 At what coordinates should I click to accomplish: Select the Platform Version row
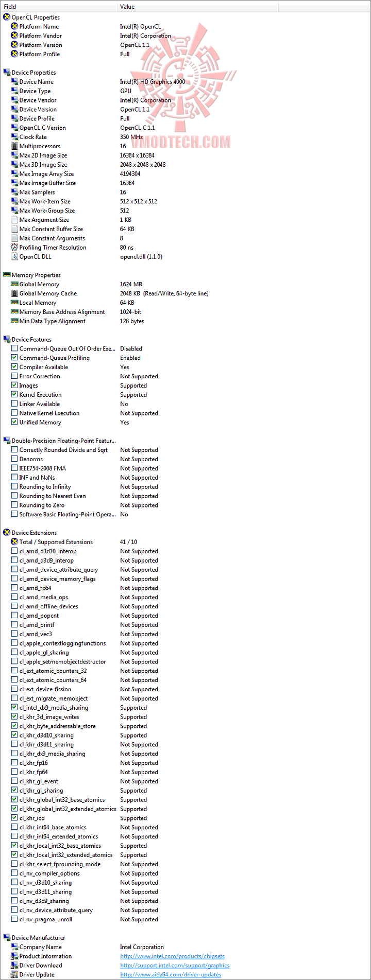[x=185, y=45]
